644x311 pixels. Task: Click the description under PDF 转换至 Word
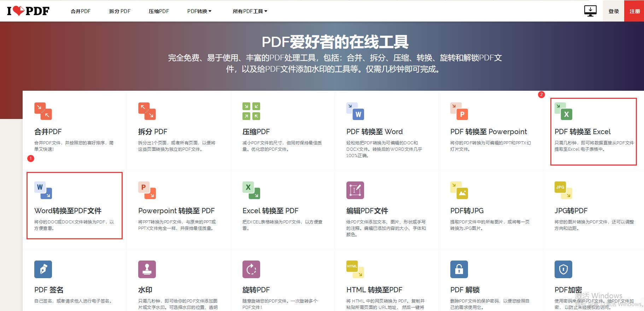point(384,149)
